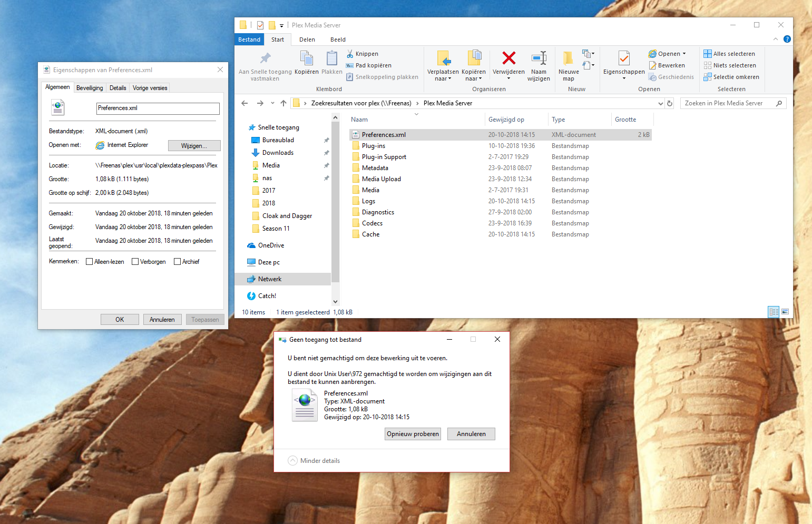Click the Kopiëren clipboard icon
812x524 pixels.
click(x=306, y=58)
